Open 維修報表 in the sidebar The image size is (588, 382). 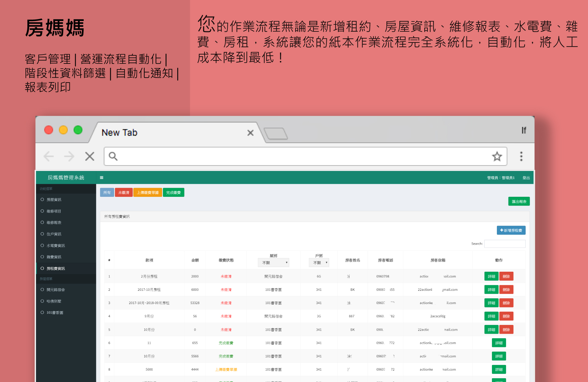tap(54, 222)
